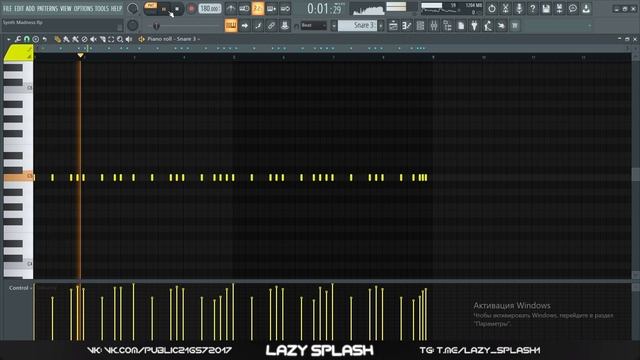The height and width of the screenshot is (360, 640).
Task: Toggle typing keyboard to piano
Action: click(231, 26)
